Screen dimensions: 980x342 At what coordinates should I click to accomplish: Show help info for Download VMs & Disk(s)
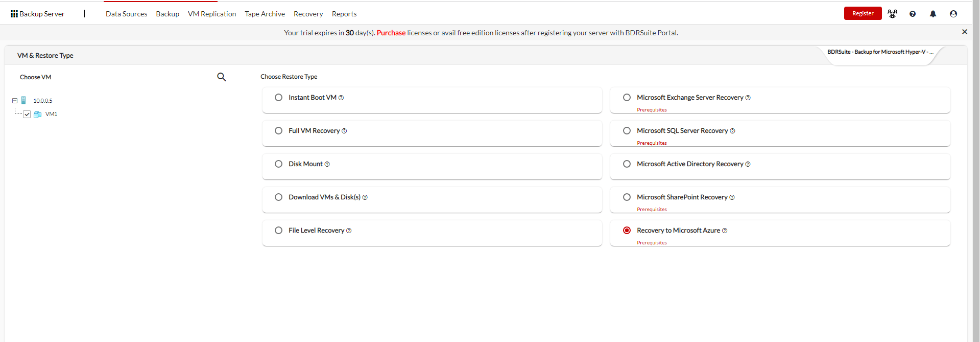365,197
